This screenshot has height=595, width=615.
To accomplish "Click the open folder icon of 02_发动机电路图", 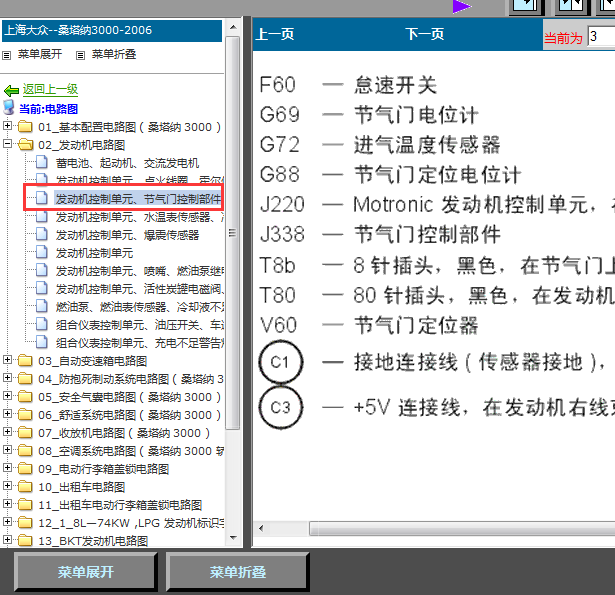I will tap(25, 145).
